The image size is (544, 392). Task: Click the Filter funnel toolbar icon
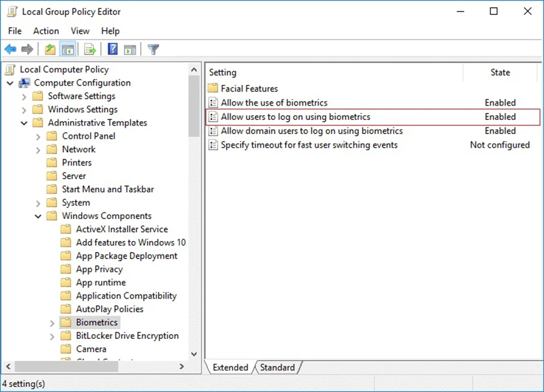tap(153, 49)
